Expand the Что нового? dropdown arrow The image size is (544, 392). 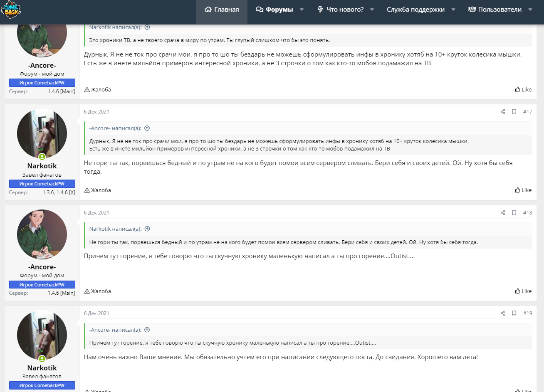(372, 10)
